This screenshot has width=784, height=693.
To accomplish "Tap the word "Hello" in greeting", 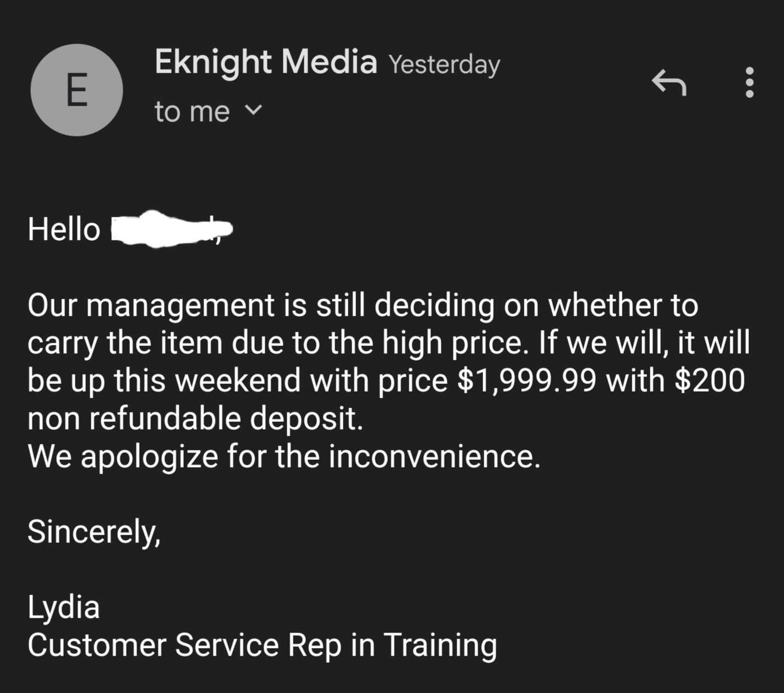I will (x=64, y=229).
